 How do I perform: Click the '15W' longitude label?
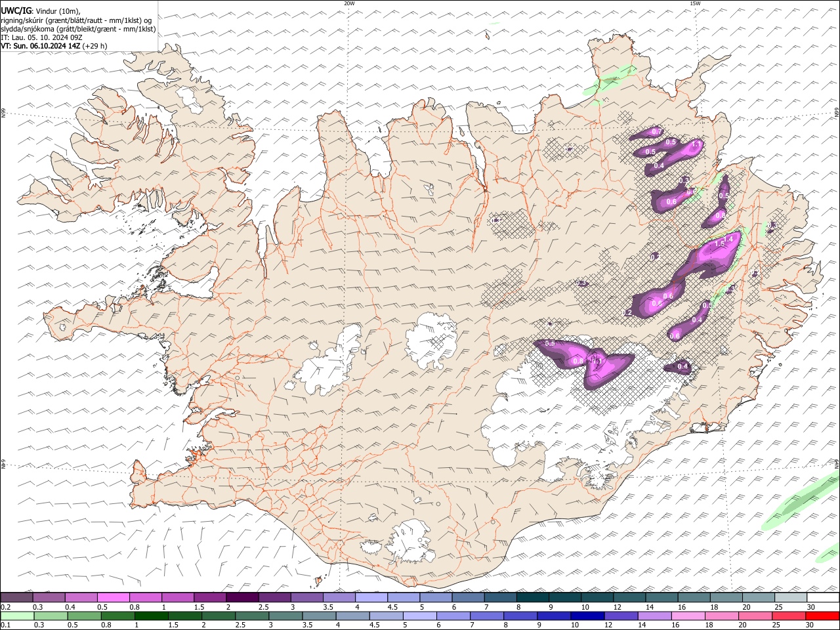(x=695, y=3)
